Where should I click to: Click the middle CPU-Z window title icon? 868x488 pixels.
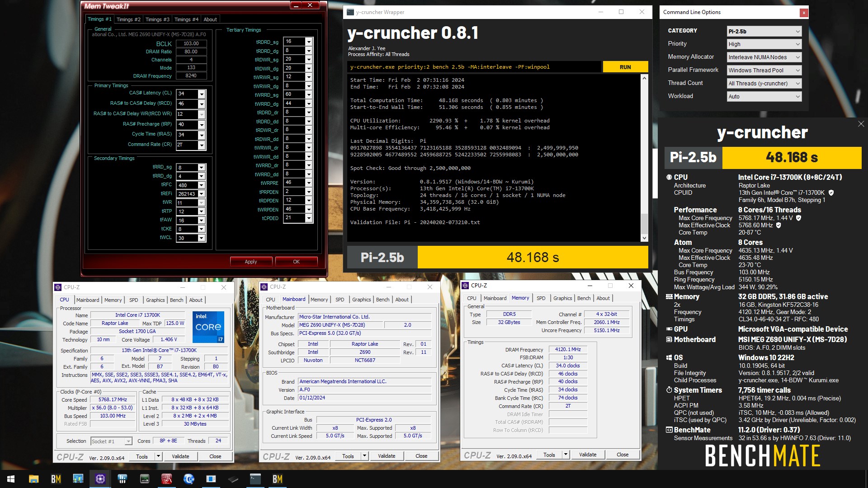[264, 286]
